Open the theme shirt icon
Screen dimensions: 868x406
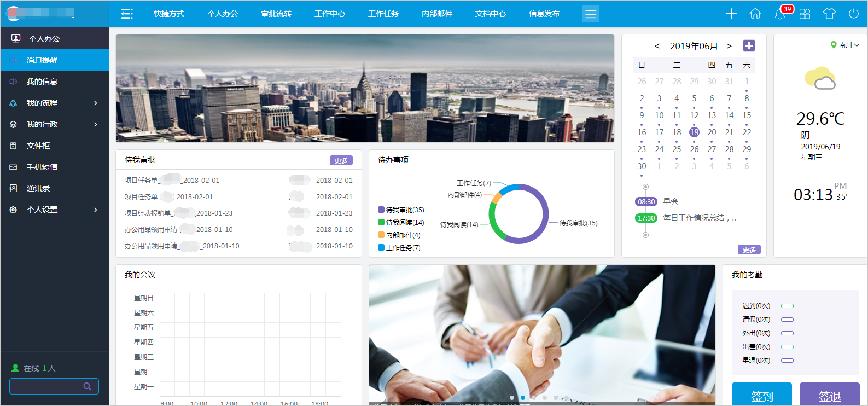pos(829,14)
